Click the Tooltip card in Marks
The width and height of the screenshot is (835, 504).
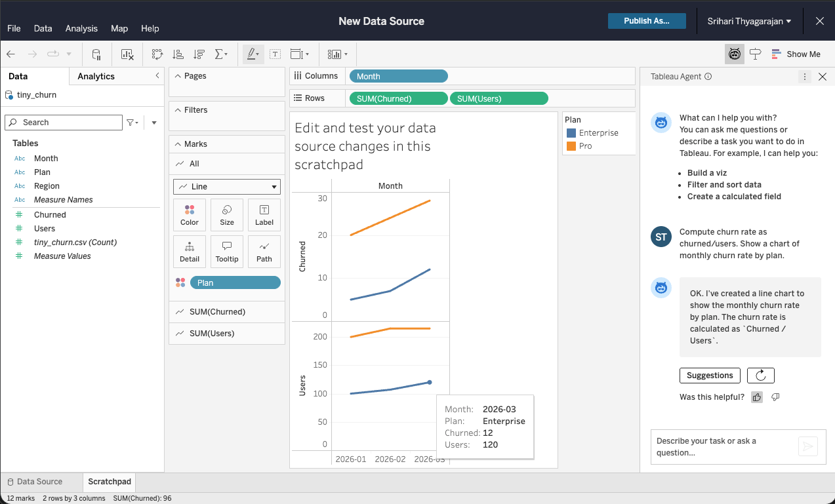pos(227,252)
